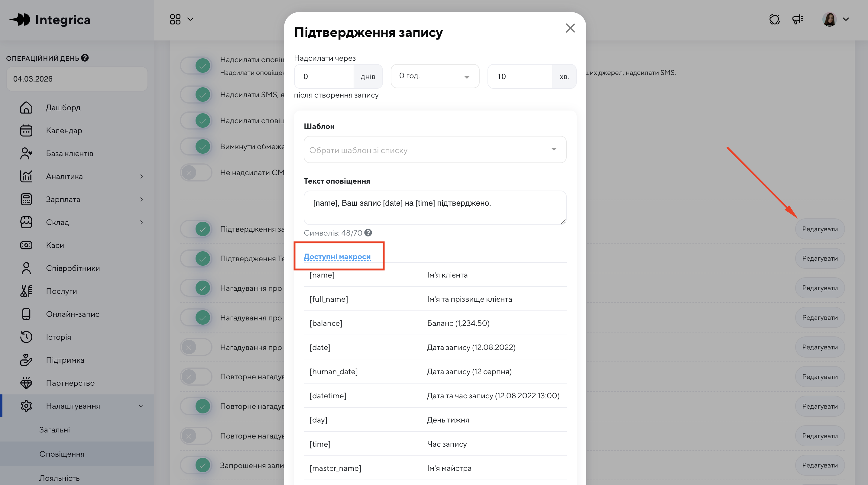This screenshot has width=868, height=485.
Task: Open the apps grid icon in header
Action: tap(175, 19)
